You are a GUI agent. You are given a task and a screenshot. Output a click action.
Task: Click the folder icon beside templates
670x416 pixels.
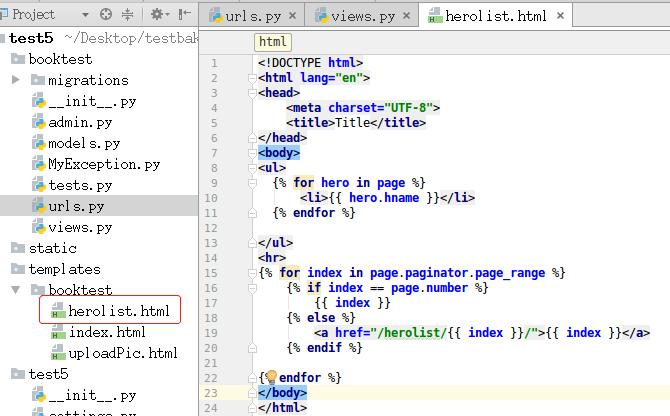pyautogui.click(x=18, y=268)
